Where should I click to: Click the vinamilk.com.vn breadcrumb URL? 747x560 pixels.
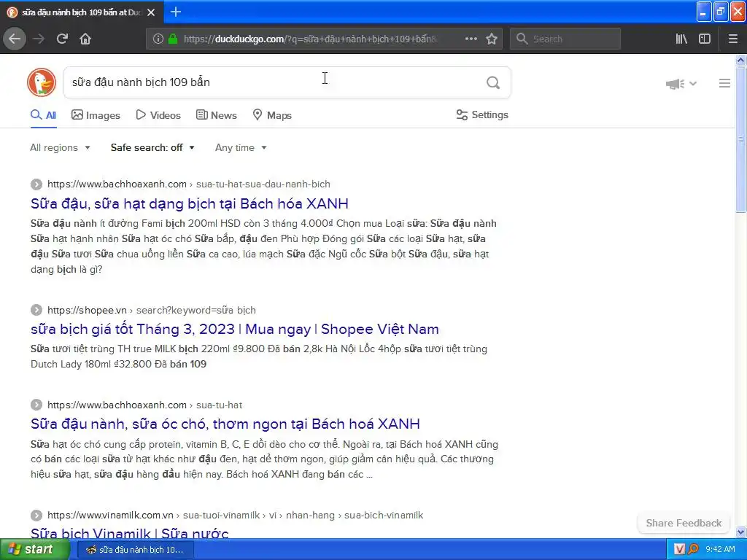[236, 516]
